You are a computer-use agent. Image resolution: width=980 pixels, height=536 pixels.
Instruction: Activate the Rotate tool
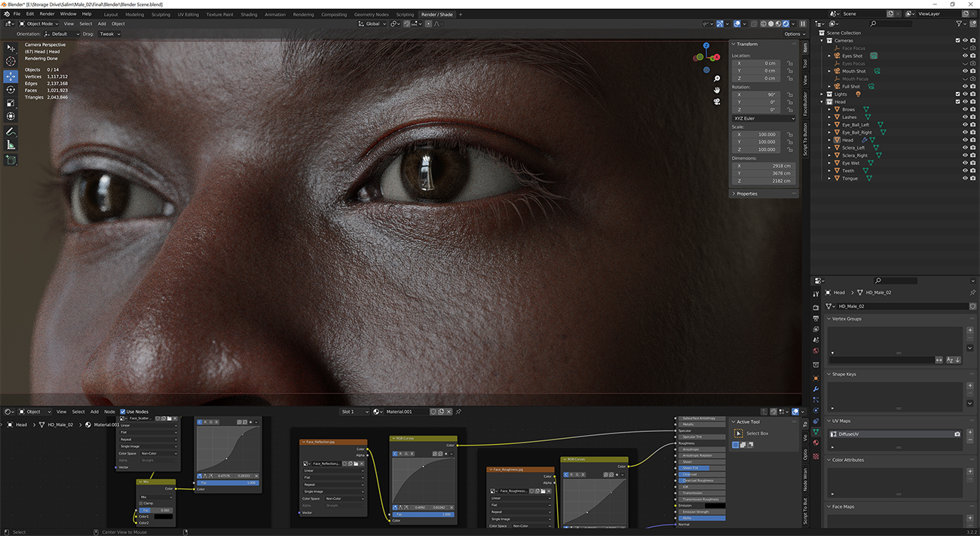coord(11,90)
